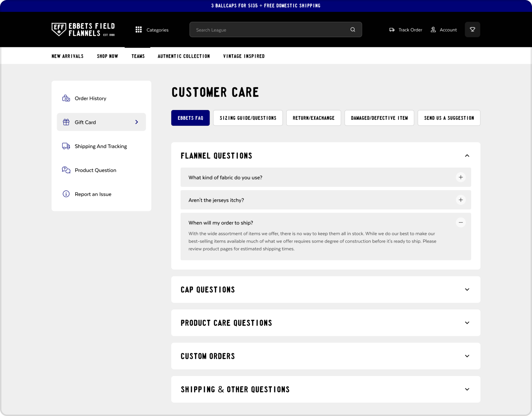The height and width of the screenshot is (416, 532).
Task: Select the Ebbets FAQ tab
Action: [190, 118]
